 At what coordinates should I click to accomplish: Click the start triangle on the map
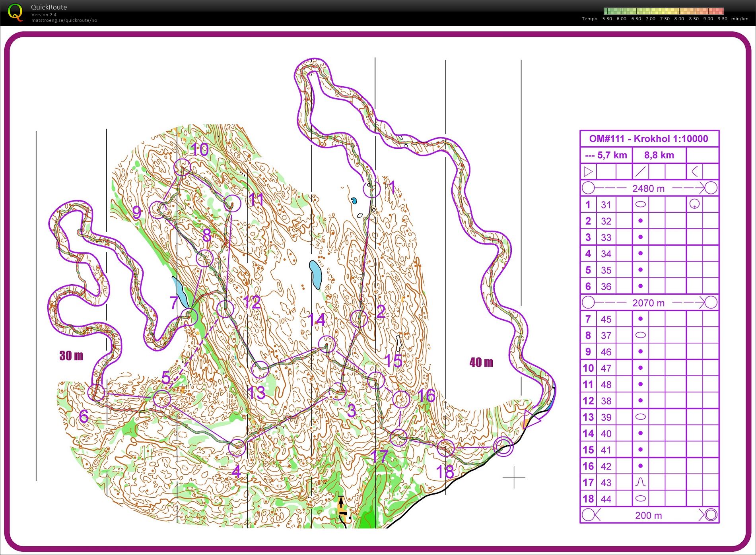pyautogui.click(x=532, y=419)
